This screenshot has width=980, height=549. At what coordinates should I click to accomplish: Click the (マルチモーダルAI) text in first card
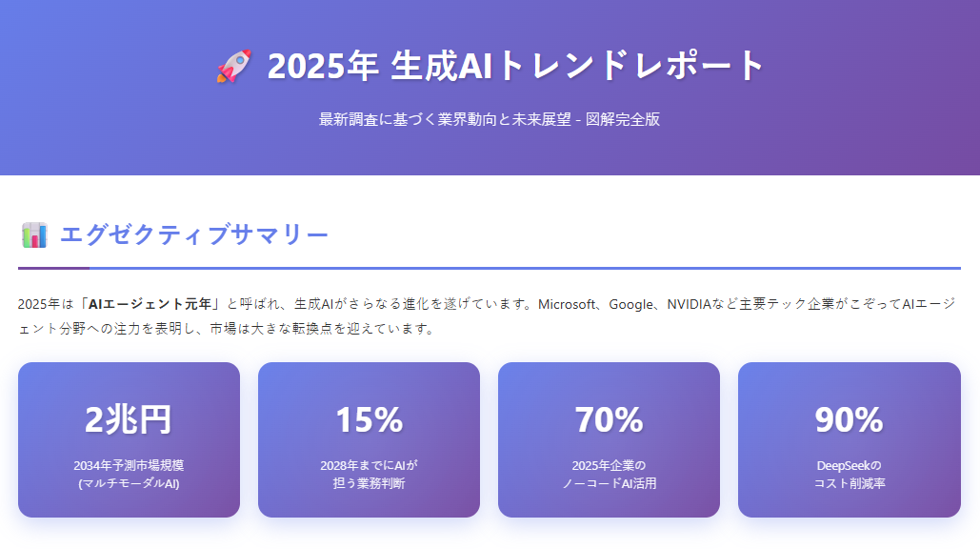129,483
